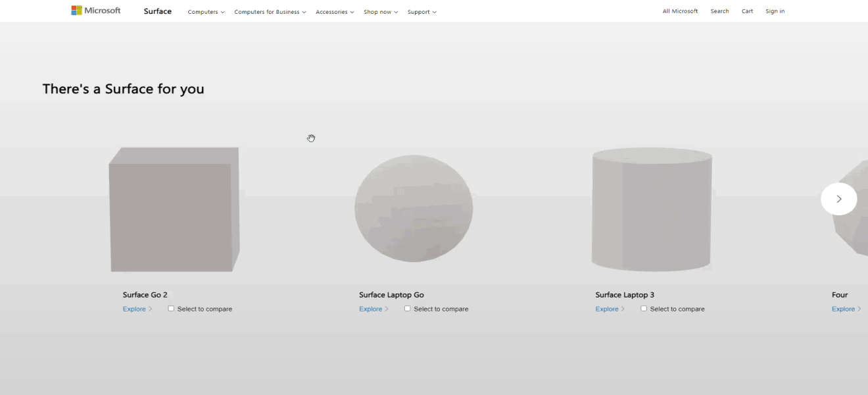Click the Microsoft logo
The height and width of the screenshot is (395, 868).
tap(96, 11)
